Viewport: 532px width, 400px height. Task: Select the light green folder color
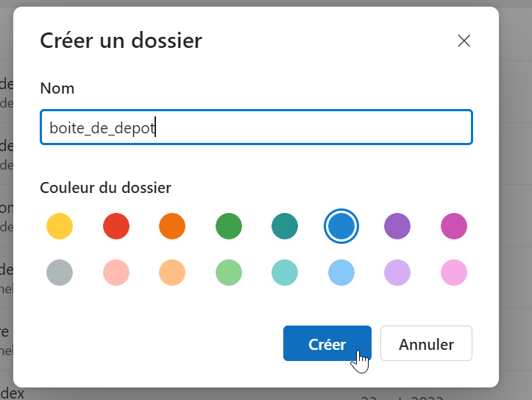pyautogui.click(x=229, y=273)
